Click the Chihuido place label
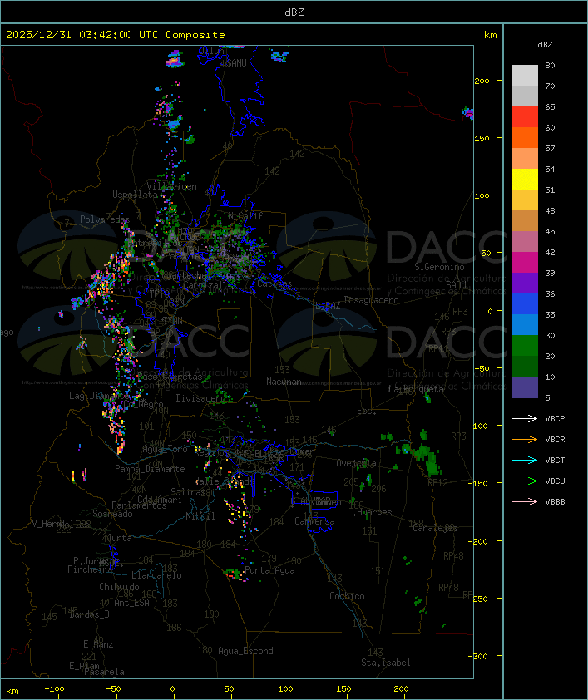The width and height of the screenshot is (588, 700). tap(119, 587)
